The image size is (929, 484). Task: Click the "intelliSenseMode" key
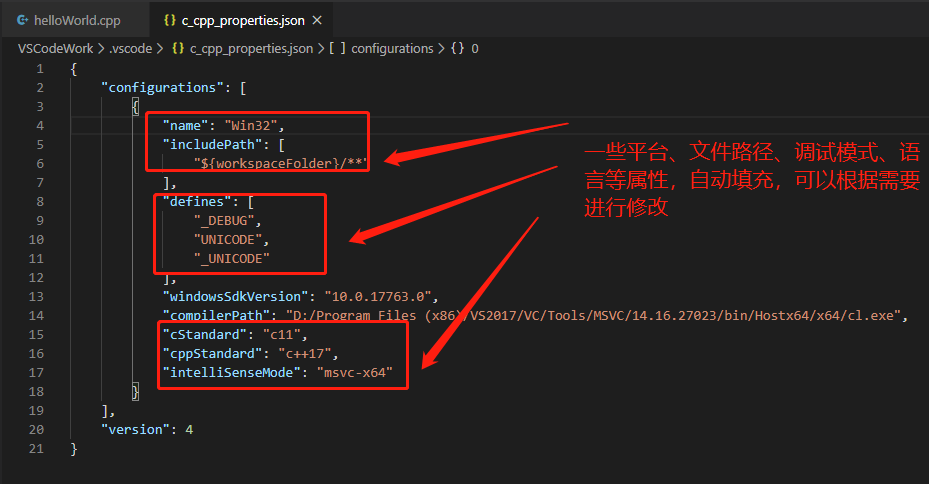click(232, 373)
